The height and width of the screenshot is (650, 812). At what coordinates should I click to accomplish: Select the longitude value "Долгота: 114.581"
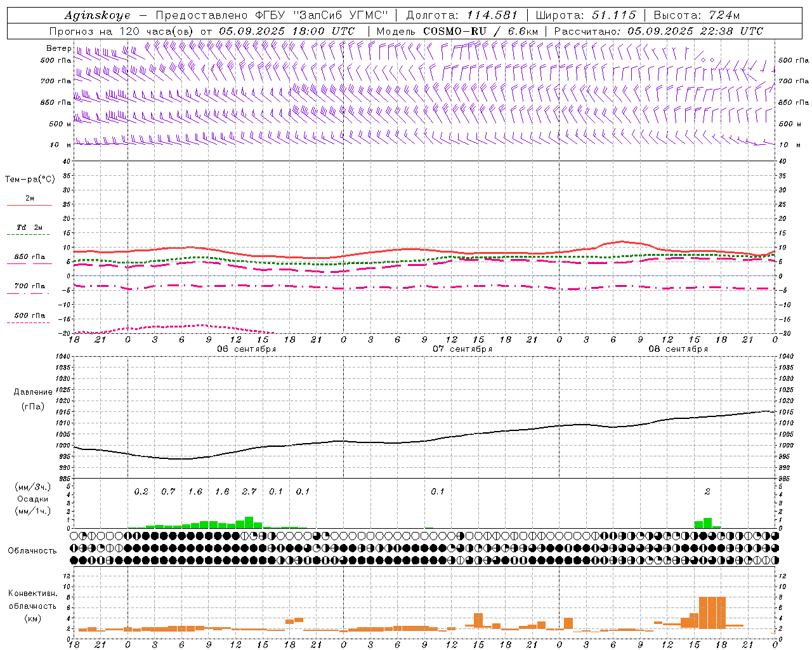click(x=462, y=15)
